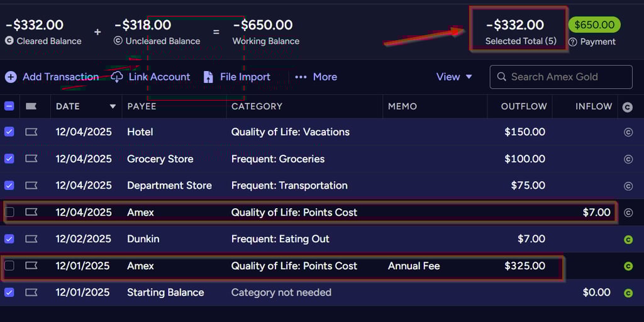Open the More options menu
The width and height of the screenshot is (644, 322).
click(x=316, y=77)
